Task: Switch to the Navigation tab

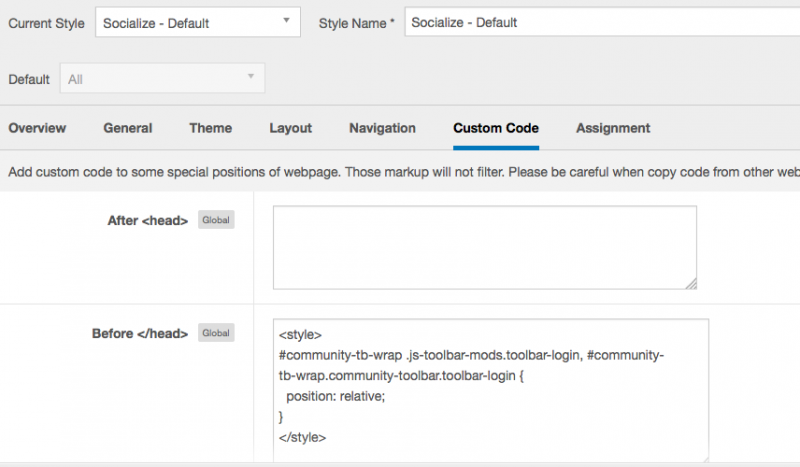Action: click(382, 128)
